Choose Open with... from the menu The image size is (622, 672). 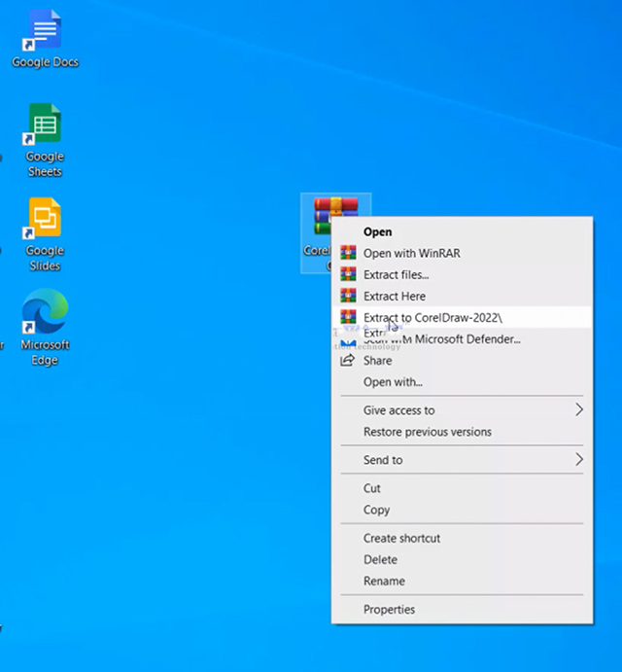pos(393,382)
